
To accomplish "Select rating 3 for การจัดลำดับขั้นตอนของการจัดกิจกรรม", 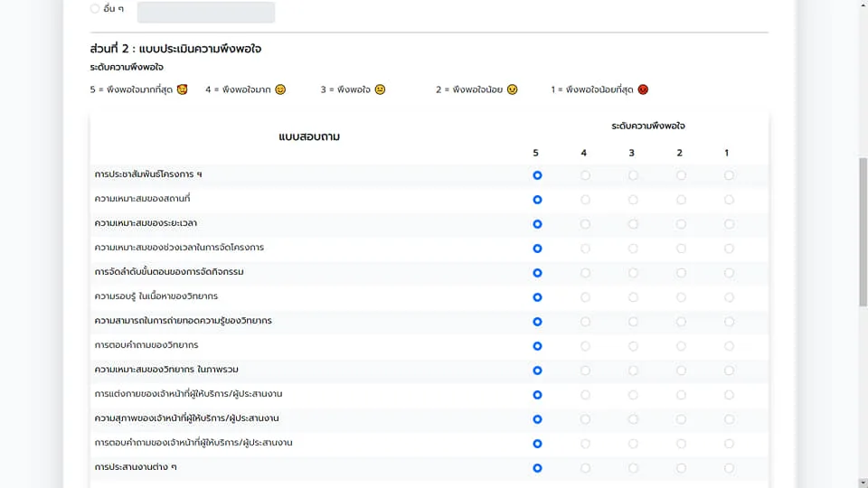I will [x=633, y=273].
